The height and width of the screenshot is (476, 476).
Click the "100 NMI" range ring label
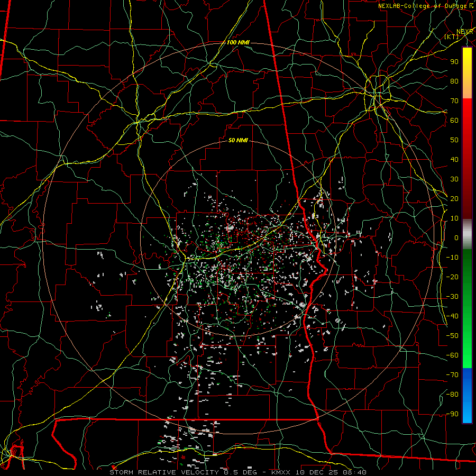tap(238, 42)
